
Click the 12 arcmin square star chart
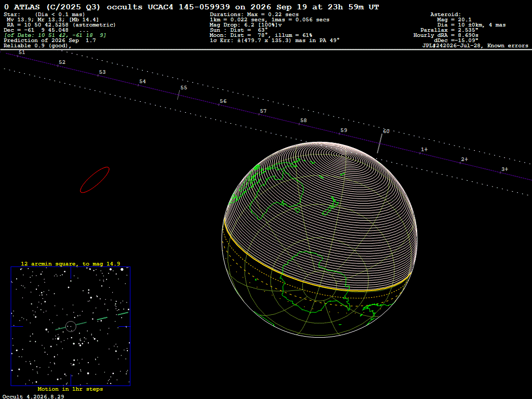(x=71, y=326)
